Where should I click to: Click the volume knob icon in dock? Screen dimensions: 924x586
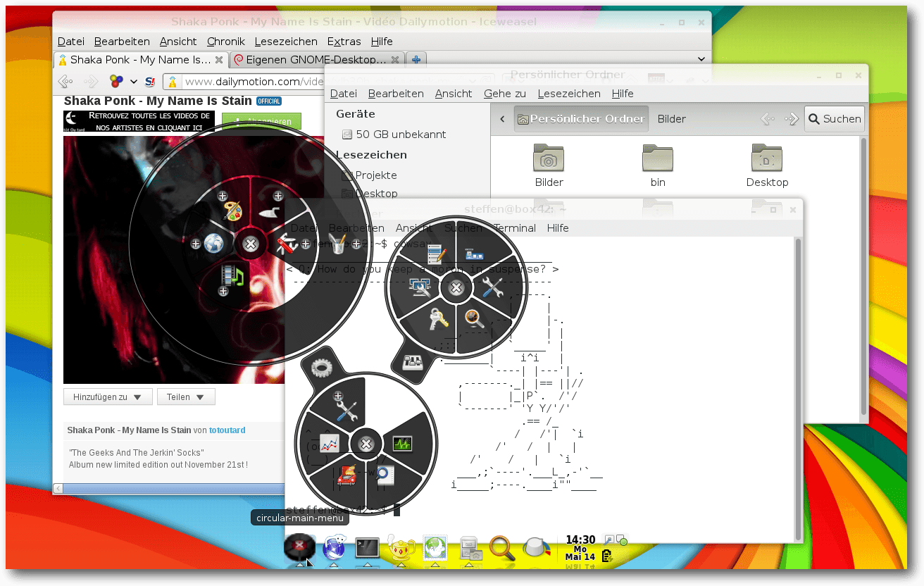tap(537, 548)
